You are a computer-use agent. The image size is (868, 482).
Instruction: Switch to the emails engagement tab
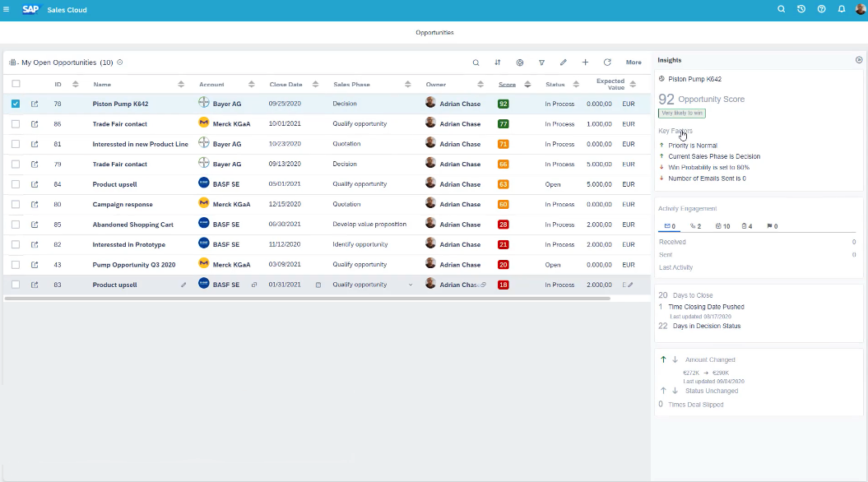[670, 225]
